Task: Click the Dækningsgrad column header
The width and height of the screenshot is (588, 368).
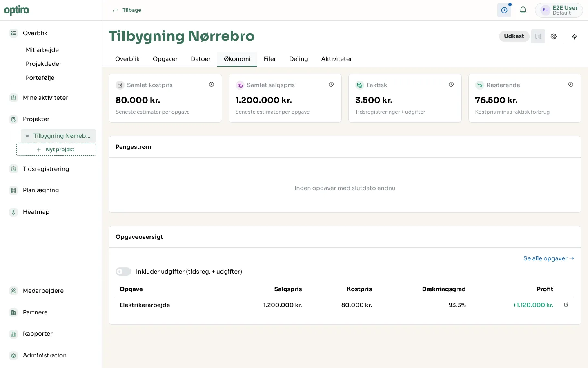Action: pyautogui.click(x=444, y=289)
